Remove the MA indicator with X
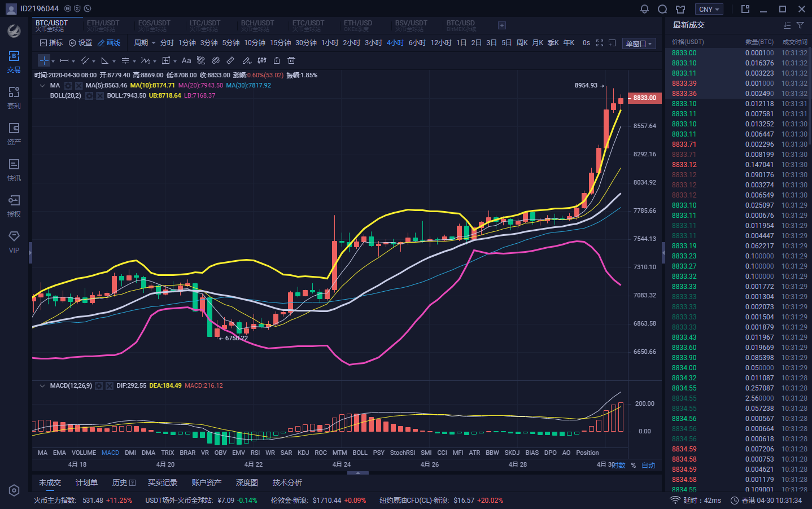 (79, 86)
